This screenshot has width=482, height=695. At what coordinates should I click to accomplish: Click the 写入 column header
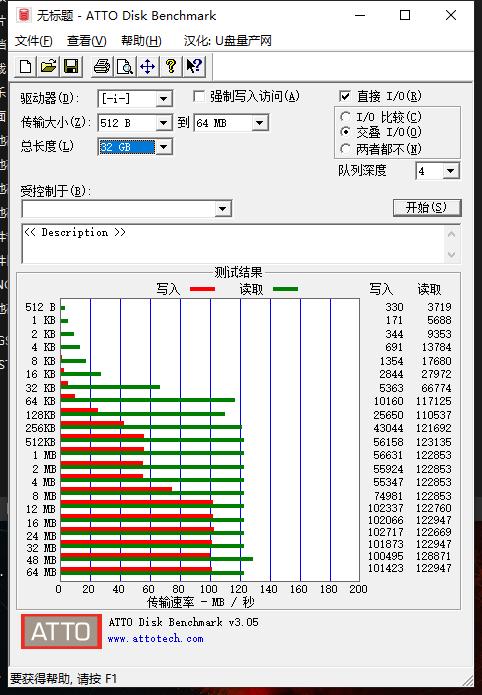click(381, 289)
